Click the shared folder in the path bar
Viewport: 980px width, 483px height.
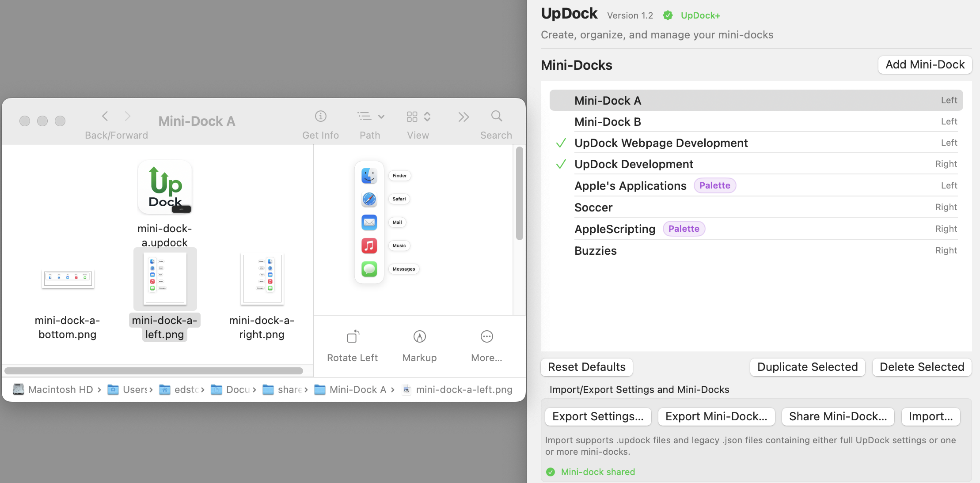point(282,389)
